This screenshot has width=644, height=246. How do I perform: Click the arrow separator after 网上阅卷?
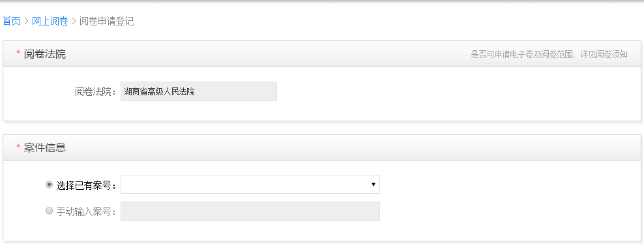(74, 22)
